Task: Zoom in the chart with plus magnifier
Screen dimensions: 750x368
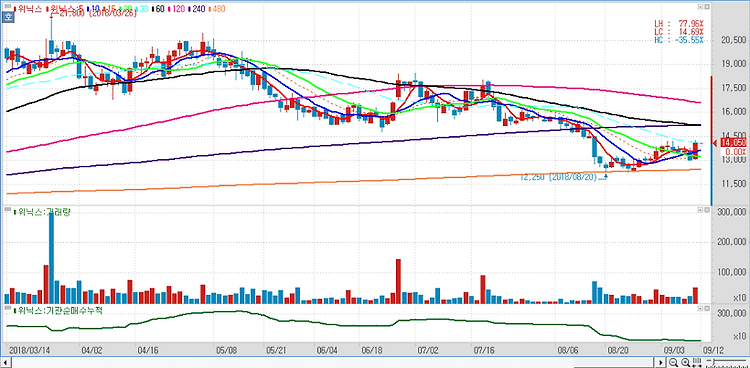Action: (685, 362)
